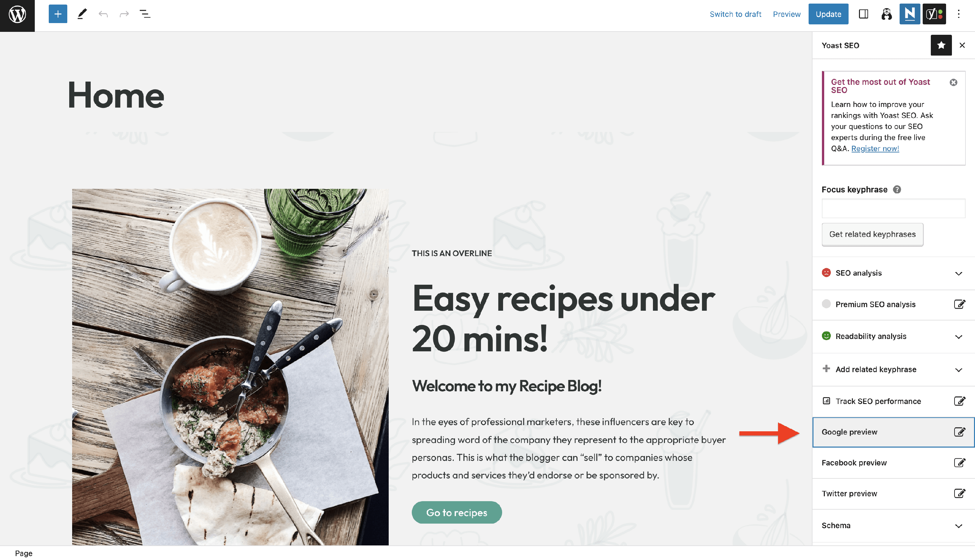Viewport: 975px width, 560px height.
Task: Open the Facebook preview item
Action: click(x=893, y=463)
